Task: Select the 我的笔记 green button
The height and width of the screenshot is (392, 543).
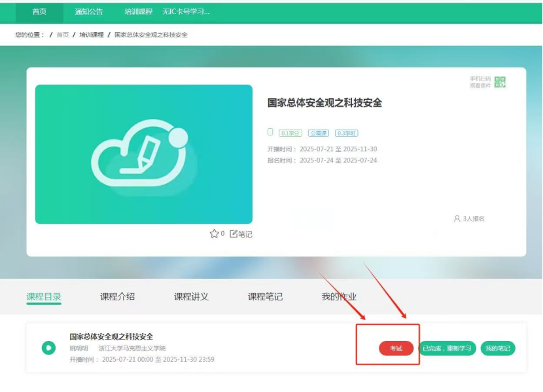Action: 499,348
